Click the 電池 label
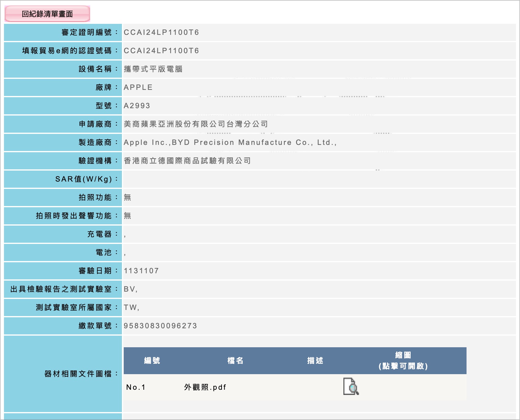 (x=107, y=252)
